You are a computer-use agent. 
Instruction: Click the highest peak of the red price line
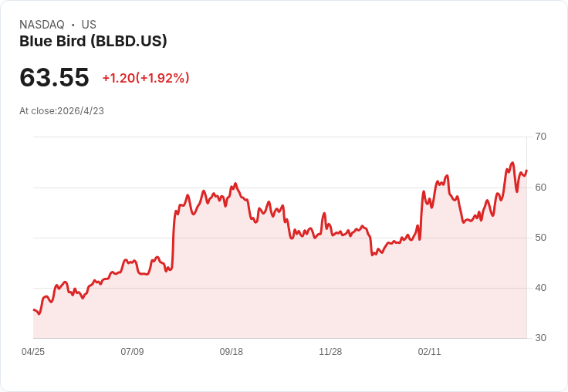pos(512,163)
